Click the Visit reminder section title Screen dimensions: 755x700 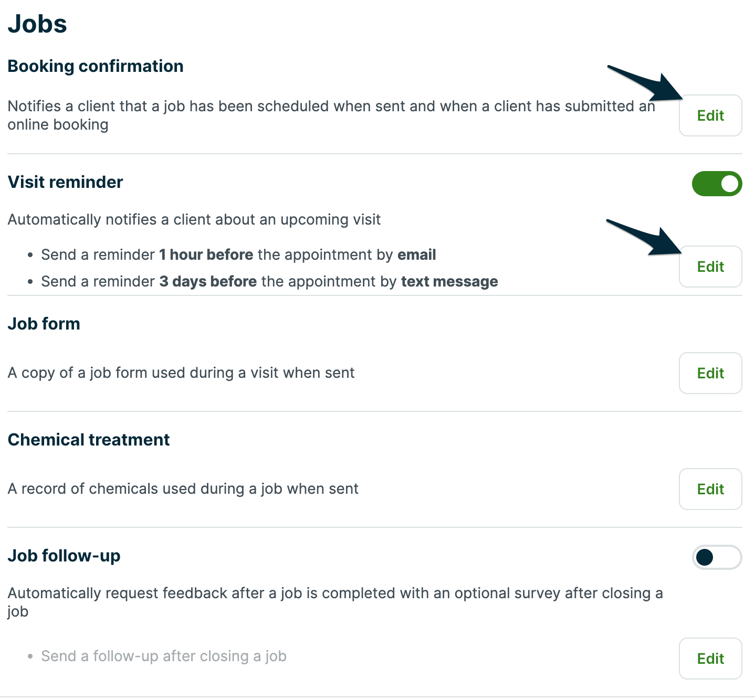click(x=65, y=182)
